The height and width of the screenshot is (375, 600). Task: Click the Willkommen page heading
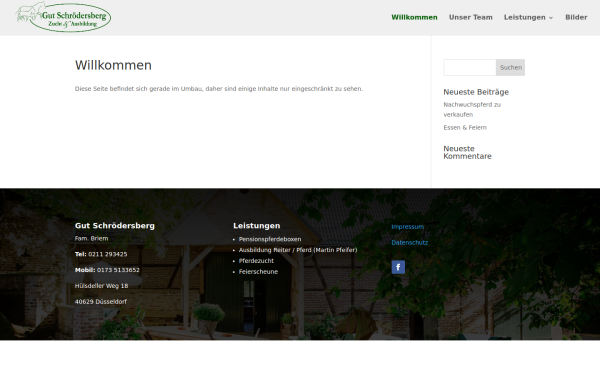113,65
